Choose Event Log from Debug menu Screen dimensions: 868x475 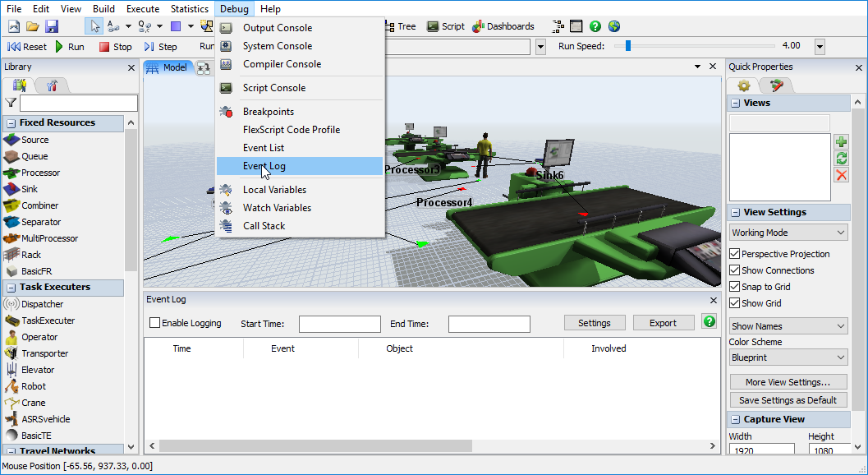point(264,166)
